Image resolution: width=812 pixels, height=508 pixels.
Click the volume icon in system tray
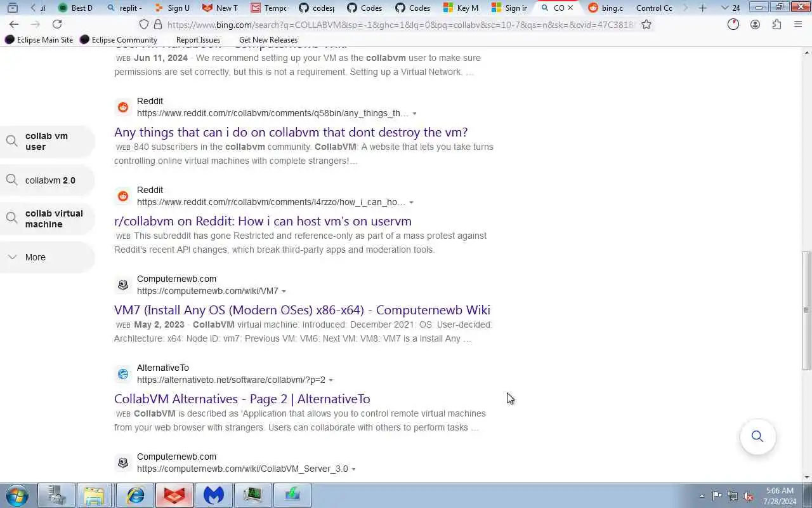pyautogui.click(x=748, y=496)
